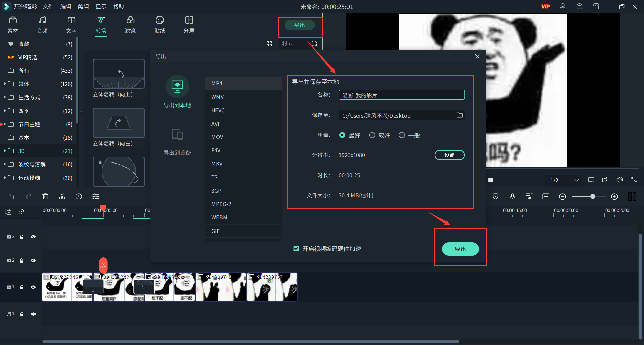644x345 pixels.
Task: Click the 导出 button in the dialog
Action: pos(461,249)
